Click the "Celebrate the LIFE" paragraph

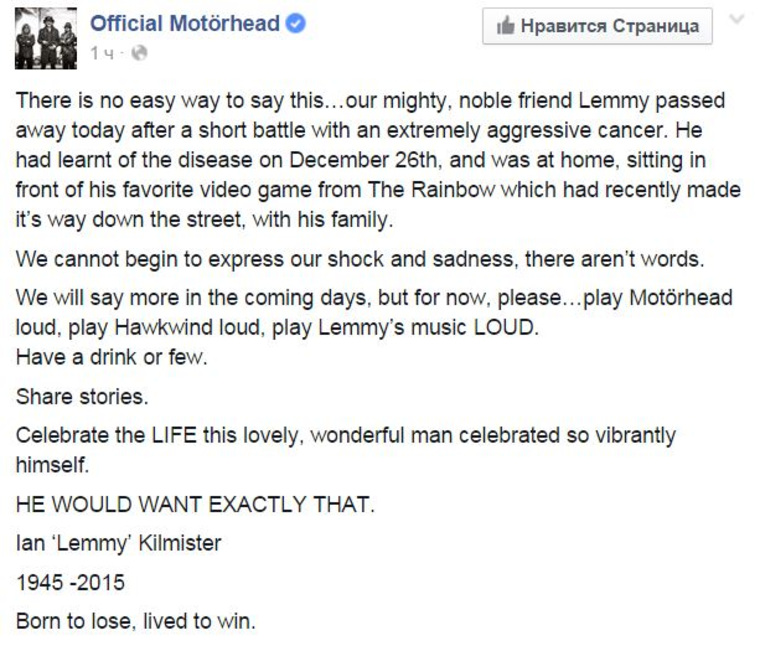click(x=346, y=450)
